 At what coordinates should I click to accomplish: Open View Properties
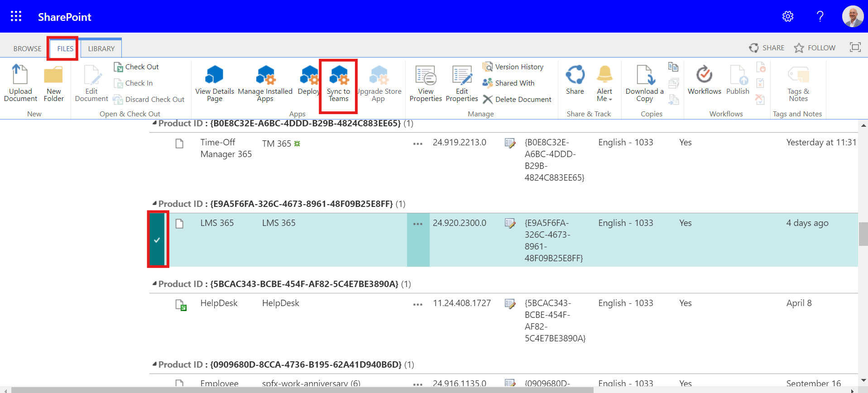point(426,83)
